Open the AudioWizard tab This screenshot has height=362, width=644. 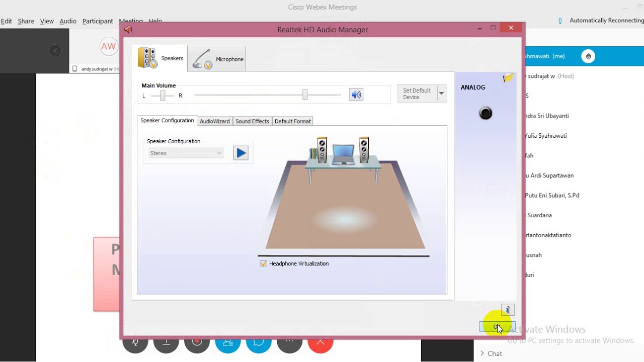215,121
